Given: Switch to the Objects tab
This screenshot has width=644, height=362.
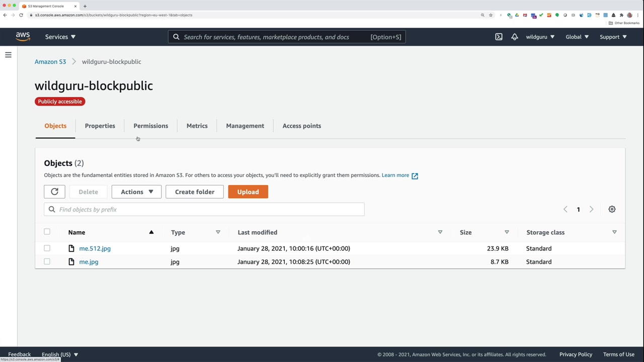Looking at the screenshot, I should [55, 126].
